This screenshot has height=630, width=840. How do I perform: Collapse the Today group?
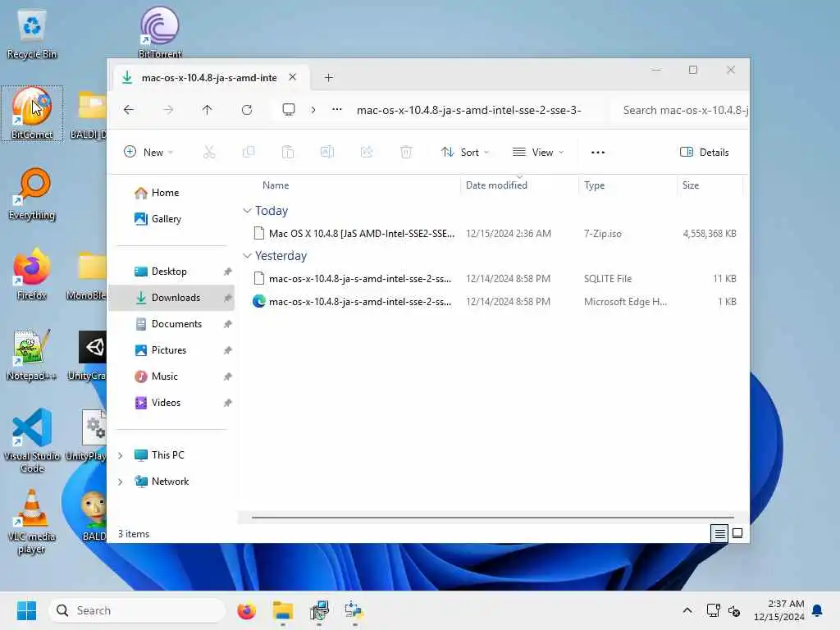pos(247,211)
